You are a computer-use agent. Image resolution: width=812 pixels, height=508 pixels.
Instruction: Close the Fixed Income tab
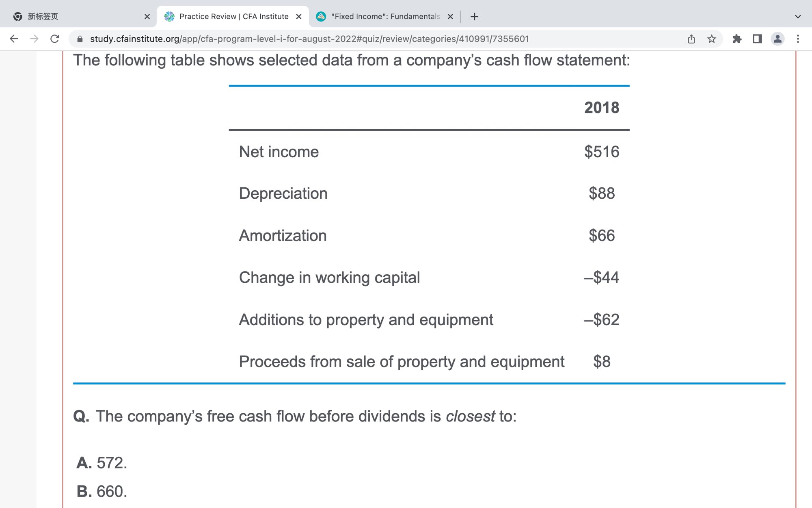tap(450, 17)
